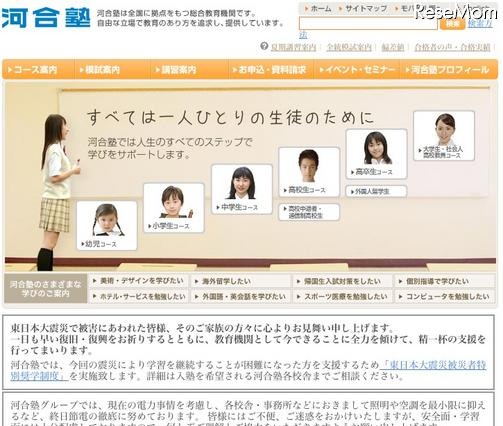The height and width of the screenshot is (426, 503).
Task: Click the すべては一人ひとりの生徒のために headline
Action: tap(230, 118)
